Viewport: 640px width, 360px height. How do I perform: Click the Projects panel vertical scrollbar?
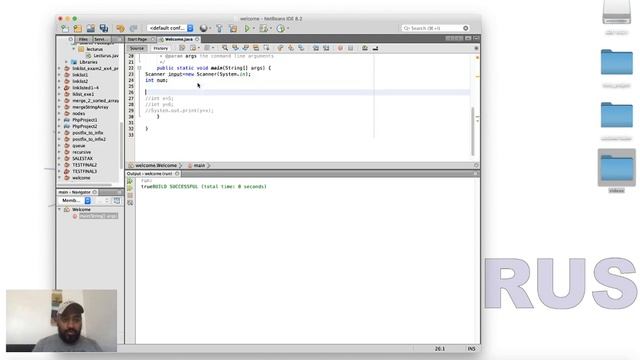click(x=122, y=145)
